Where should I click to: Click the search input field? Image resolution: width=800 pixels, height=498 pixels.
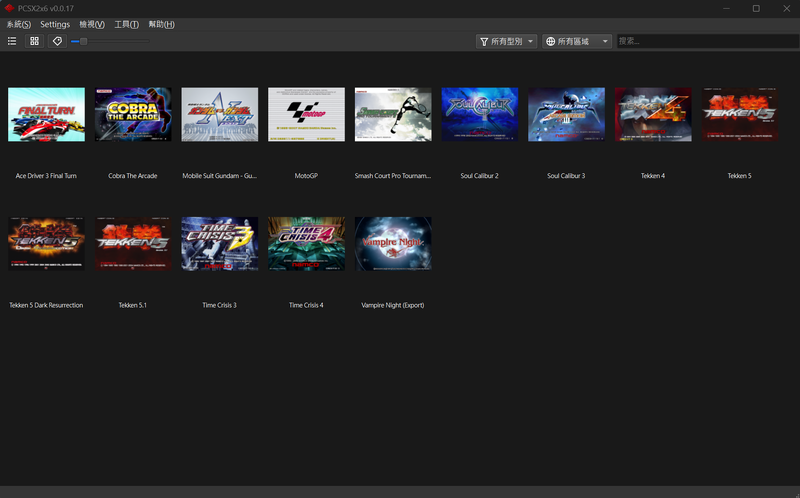(x=708, y=41)
